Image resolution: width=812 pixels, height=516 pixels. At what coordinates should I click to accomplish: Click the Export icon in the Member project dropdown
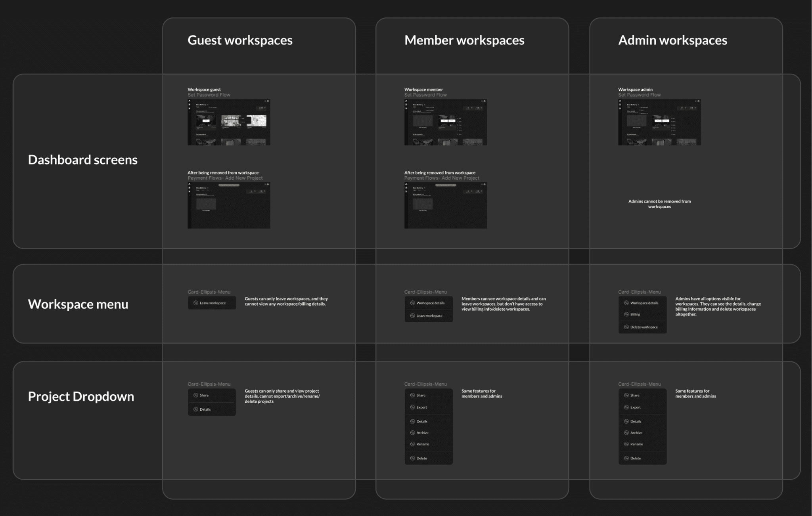(x=413, y=407)
